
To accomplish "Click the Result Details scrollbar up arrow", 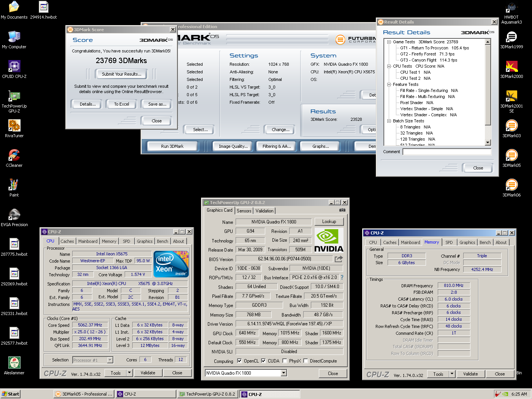I will click(488, 42).
